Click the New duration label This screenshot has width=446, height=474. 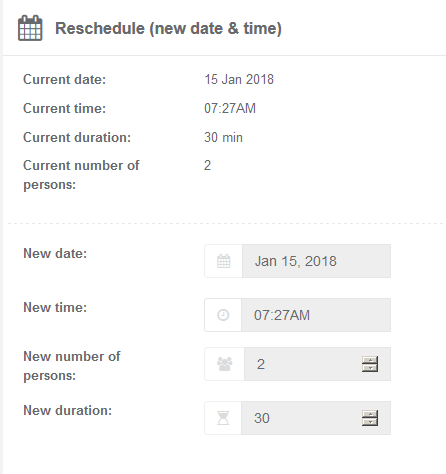pos(67,410)
